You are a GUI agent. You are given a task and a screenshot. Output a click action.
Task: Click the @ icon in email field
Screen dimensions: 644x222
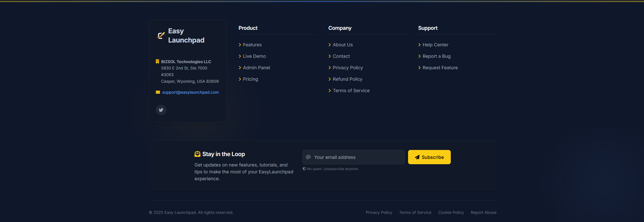click(308, 157)
